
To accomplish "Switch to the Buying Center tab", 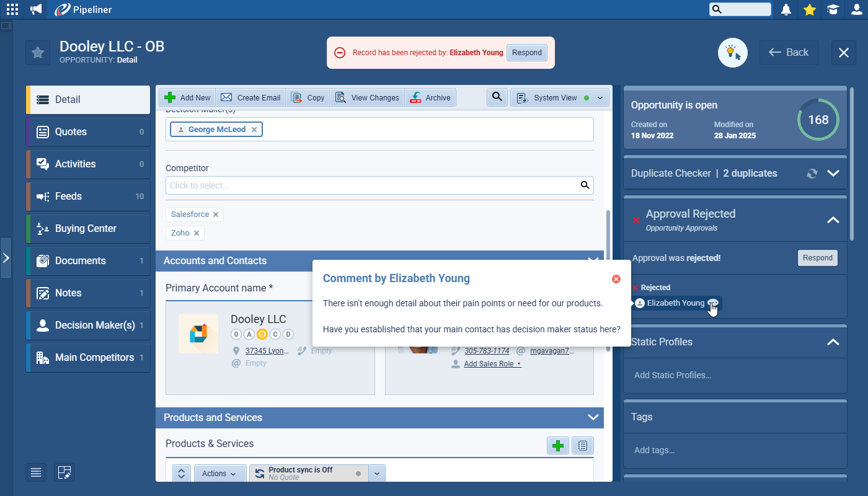I will pos(88,228).
